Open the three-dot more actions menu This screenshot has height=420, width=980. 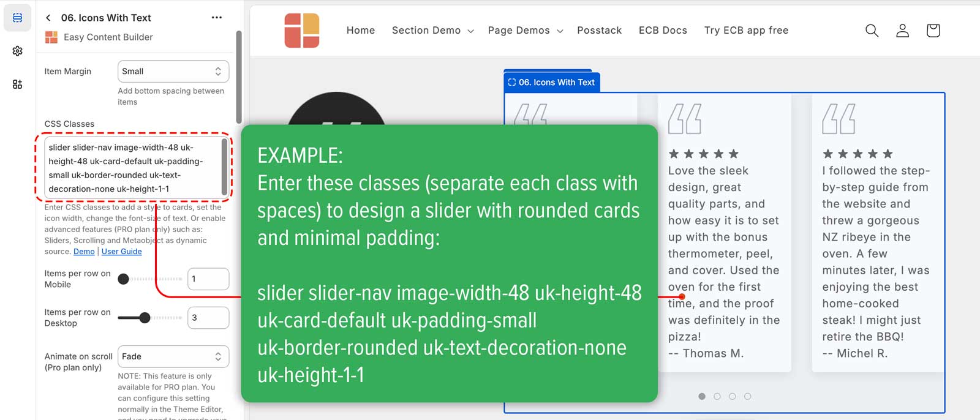tap(217, 18)
